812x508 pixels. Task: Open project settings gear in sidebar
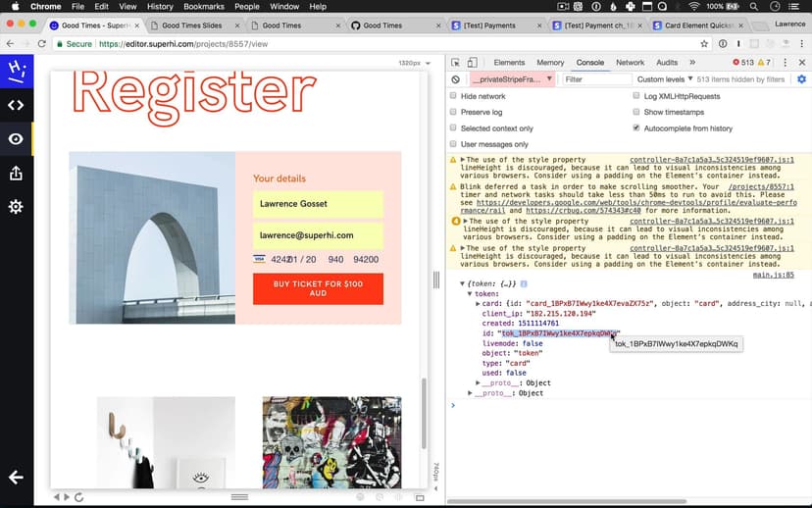pos(16,207)
